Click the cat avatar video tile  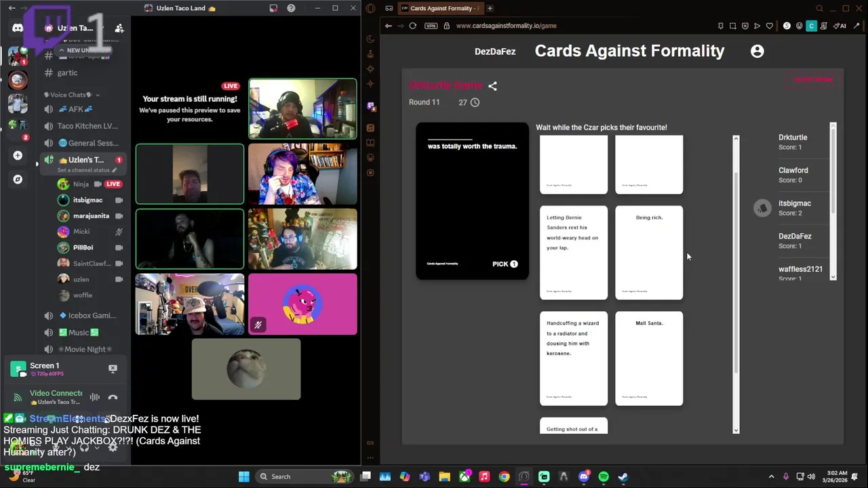click(x=246, y=369)
